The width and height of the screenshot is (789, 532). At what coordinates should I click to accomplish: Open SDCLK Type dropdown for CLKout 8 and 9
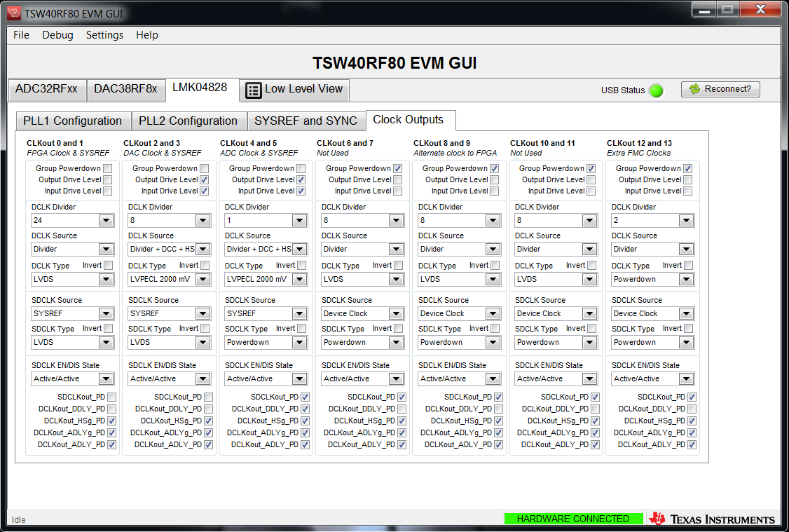coord(459,342)
